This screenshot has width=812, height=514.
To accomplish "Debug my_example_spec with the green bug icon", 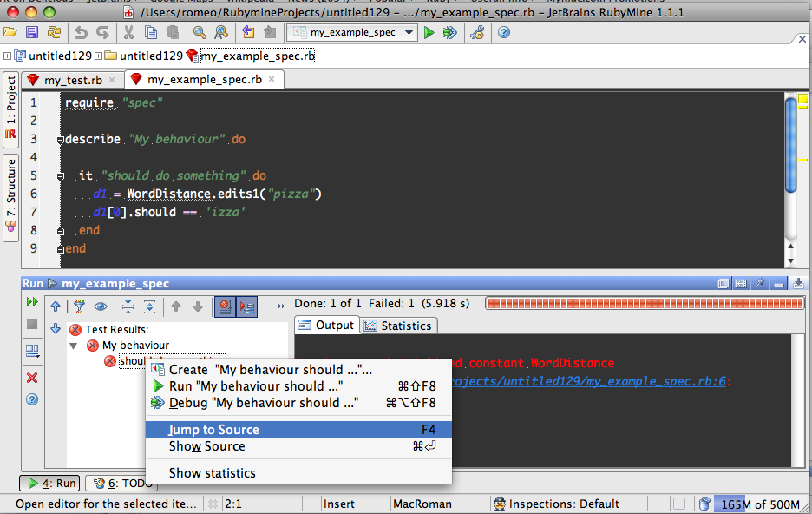I will (x=449, y=33).
